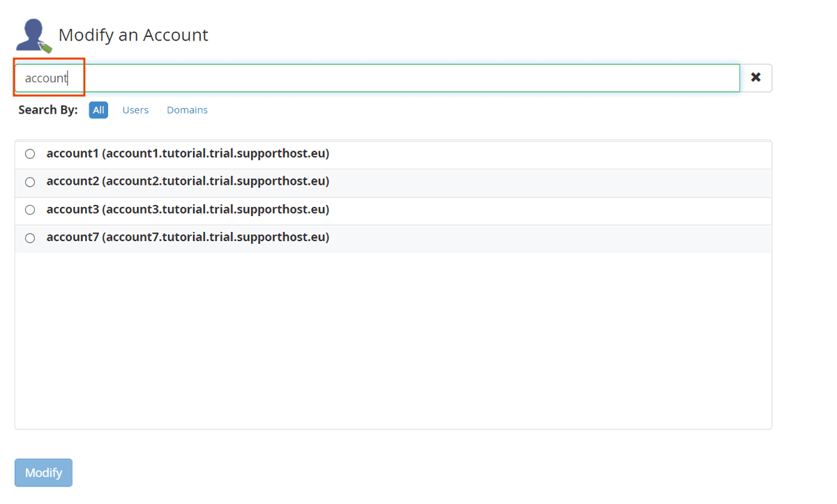Filter search results by Domains
Image resolution: width=837 pixels, height=504 pixels.
pyautogui.click(x=187, y=109)
